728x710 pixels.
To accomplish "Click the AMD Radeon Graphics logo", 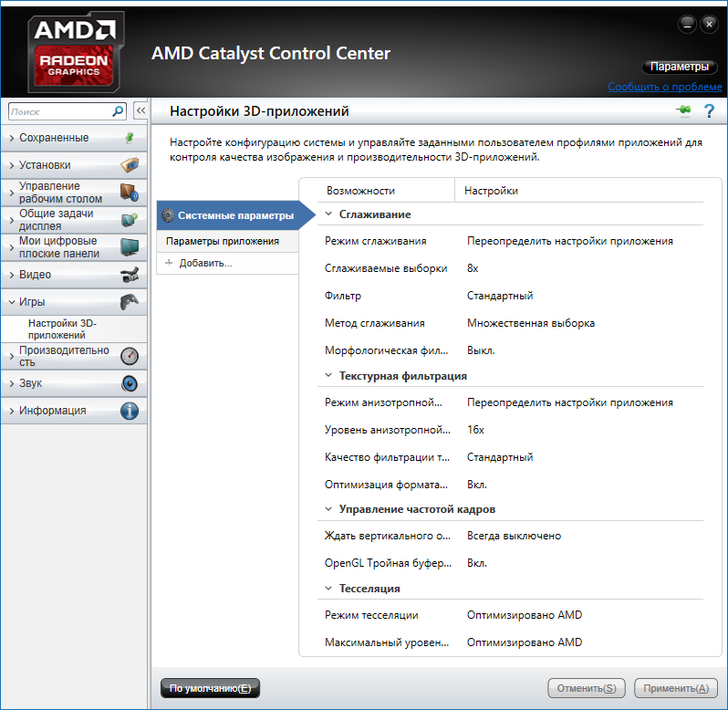I will (75, 51).
